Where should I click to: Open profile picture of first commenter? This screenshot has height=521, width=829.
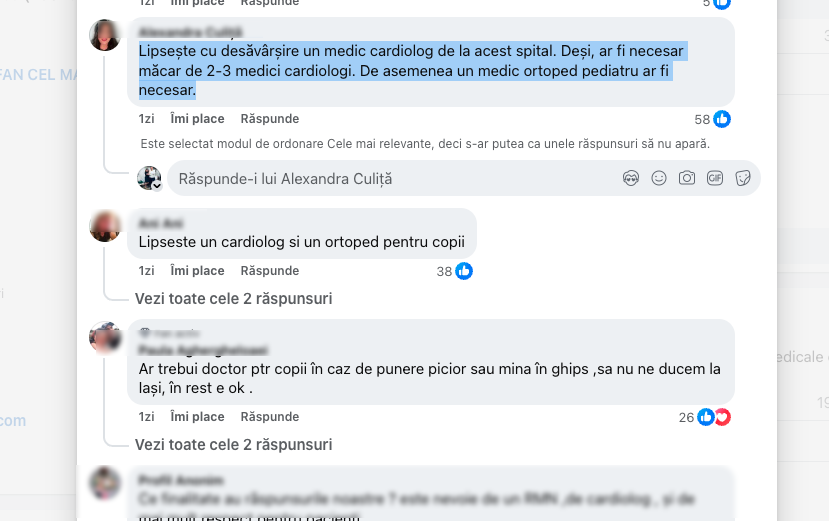[105, 35]
